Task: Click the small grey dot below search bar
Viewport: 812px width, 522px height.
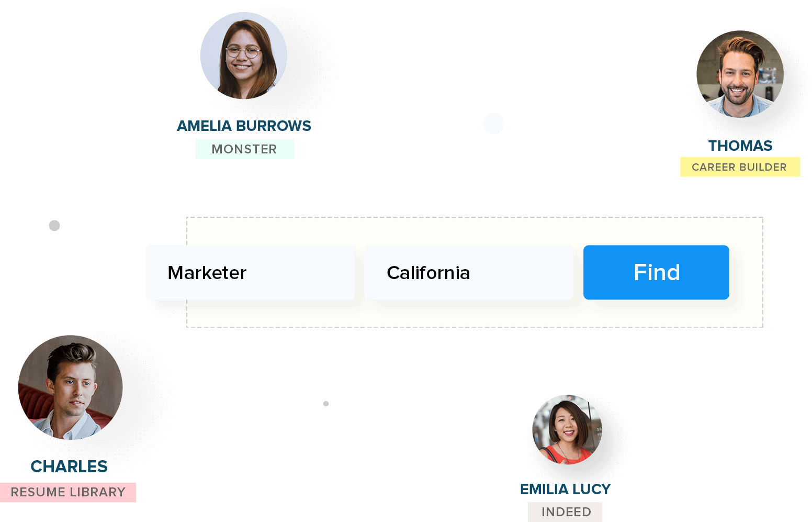Action: [x=326, y=404]
